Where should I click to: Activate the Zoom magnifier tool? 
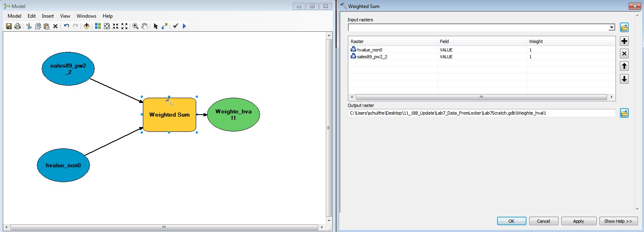135,26
